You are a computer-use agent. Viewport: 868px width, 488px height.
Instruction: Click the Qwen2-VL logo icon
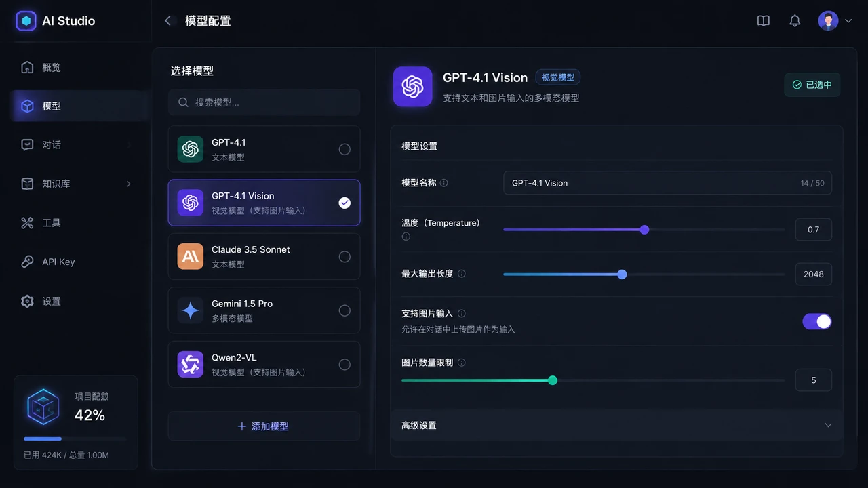point(191,364)
